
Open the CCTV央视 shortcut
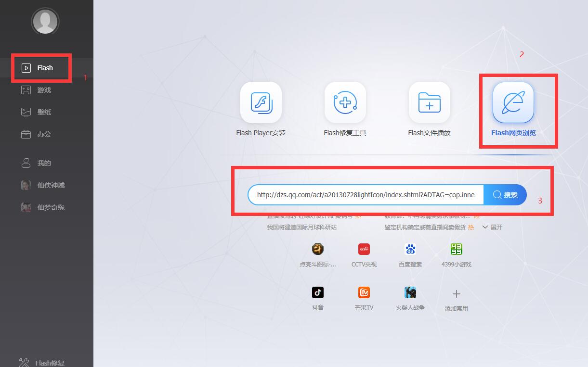pyautogui.click(x=364, y=255)
